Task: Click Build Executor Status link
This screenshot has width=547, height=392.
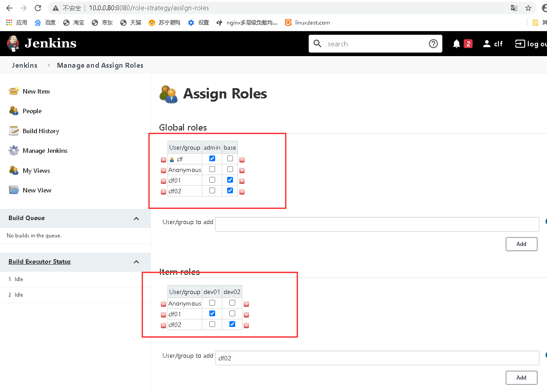Action: [x=40, y=261]
